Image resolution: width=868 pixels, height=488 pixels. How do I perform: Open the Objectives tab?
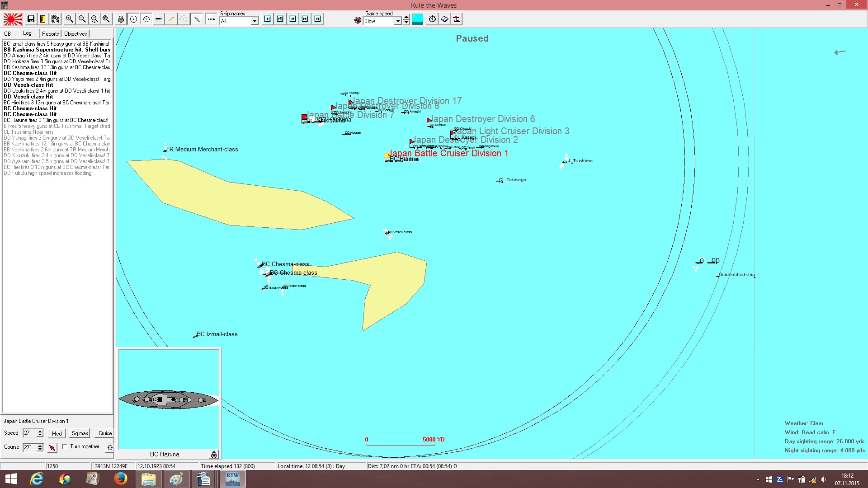tap(75, 34)
